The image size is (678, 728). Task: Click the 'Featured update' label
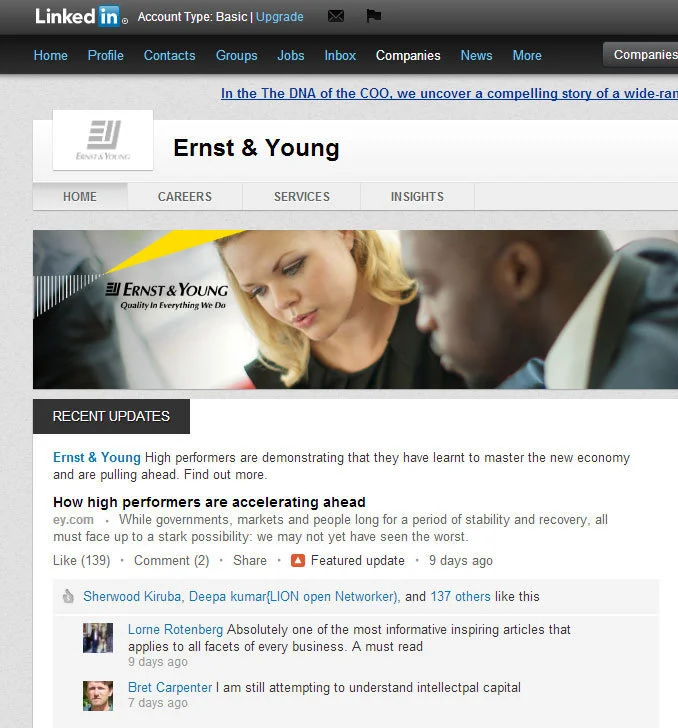point(358,560)
